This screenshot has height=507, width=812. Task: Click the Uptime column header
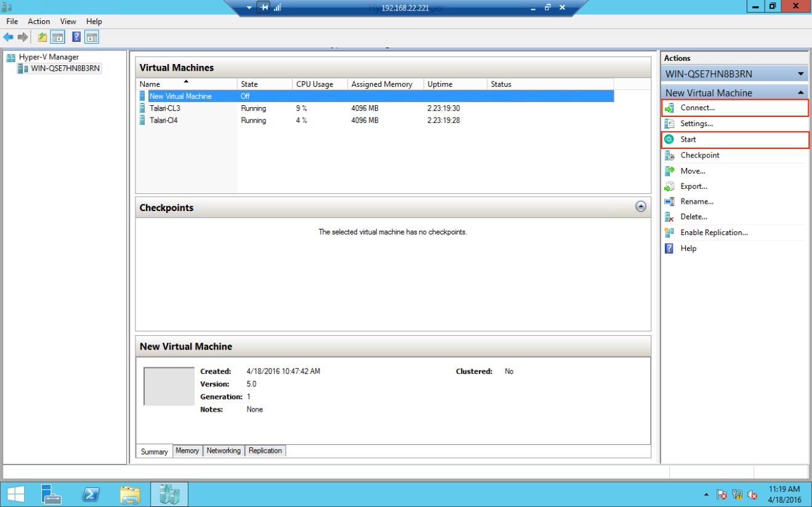(x=456, y=84)
